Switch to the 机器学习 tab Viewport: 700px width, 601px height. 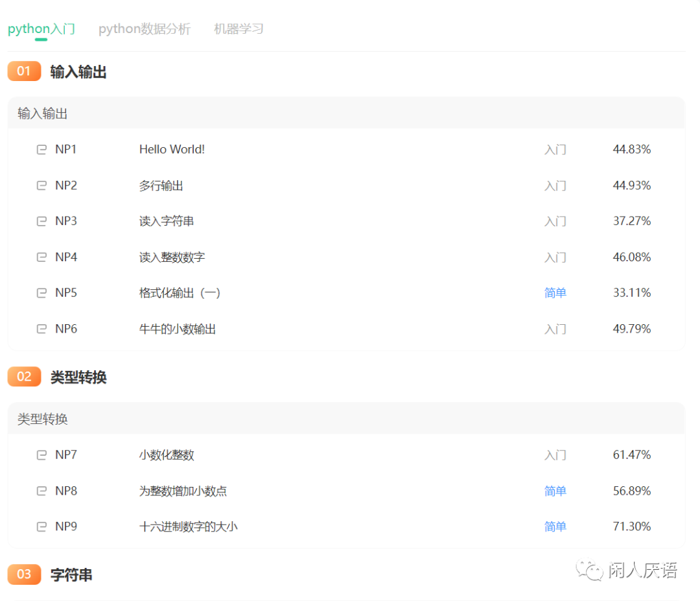coord(237,29)
